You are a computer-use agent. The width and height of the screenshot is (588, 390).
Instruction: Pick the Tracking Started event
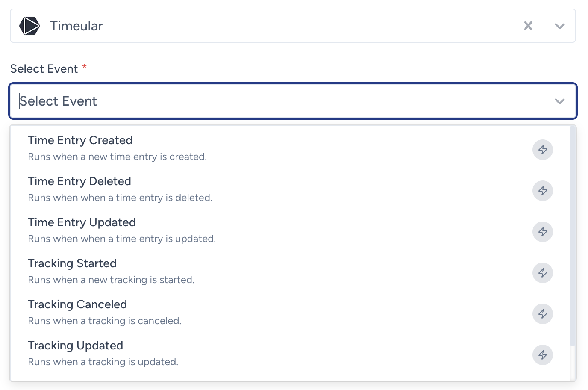click(290, 271)
